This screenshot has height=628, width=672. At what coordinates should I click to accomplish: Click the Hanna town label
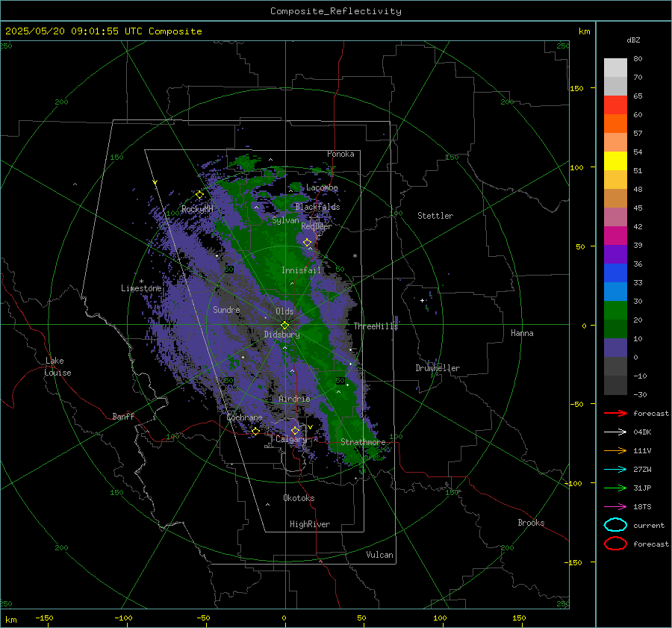pyautogui.click(x=522, y=333)
